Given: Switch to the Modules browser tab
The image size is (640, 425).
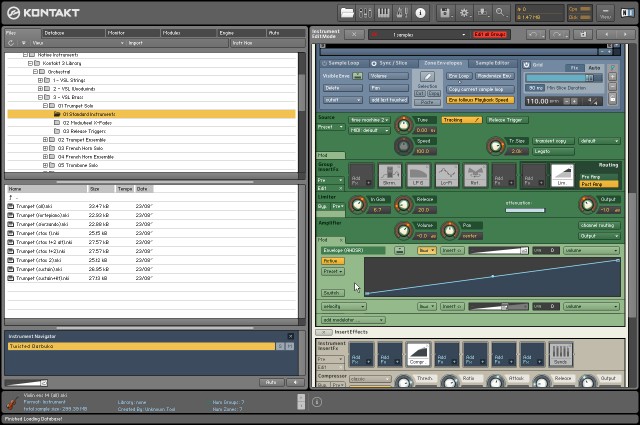Looking at the screenshot, I should 188,33.
